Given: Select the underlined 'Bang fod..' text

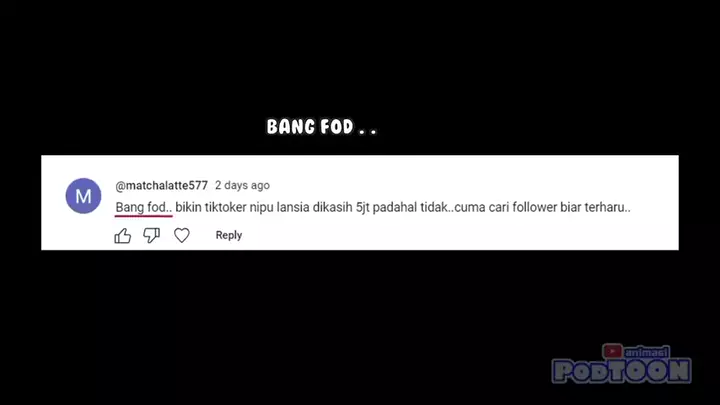Looking at the screenshot, I should point(144,208).
